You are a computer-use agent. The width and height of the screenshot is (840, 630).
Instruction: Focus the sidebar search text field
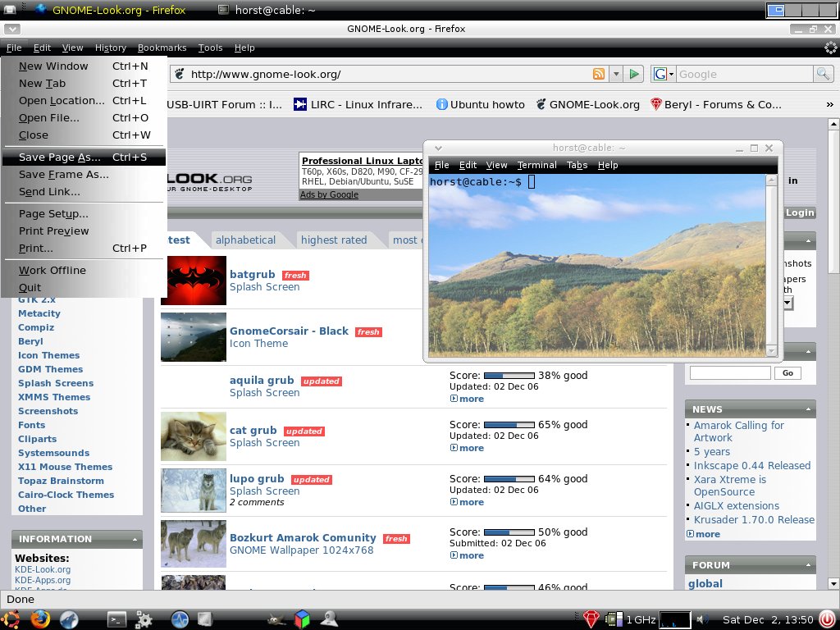point(729,373)
